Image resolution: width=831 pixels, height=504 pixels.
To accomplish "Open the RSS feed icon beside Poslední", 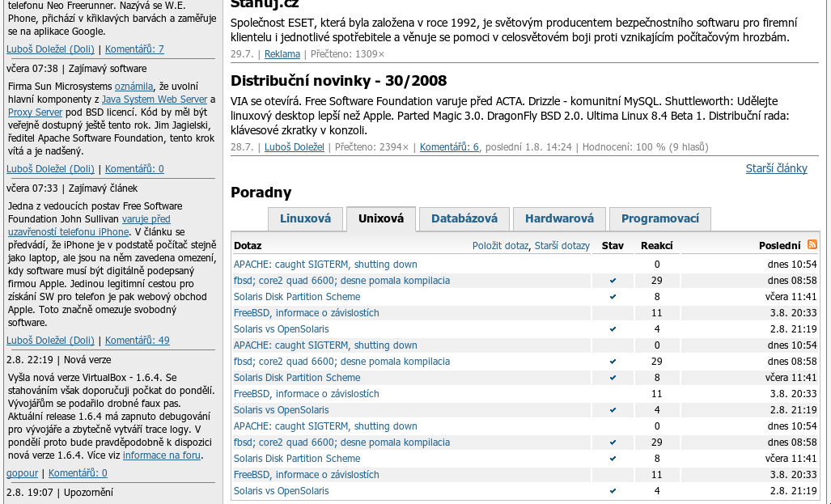I will (x=812, y=244).
